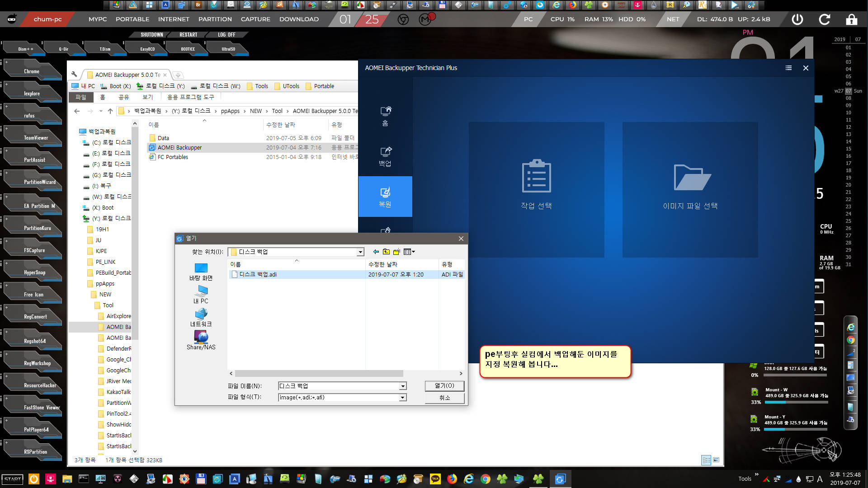Click the START button on taskbar

tap(13, 479)
